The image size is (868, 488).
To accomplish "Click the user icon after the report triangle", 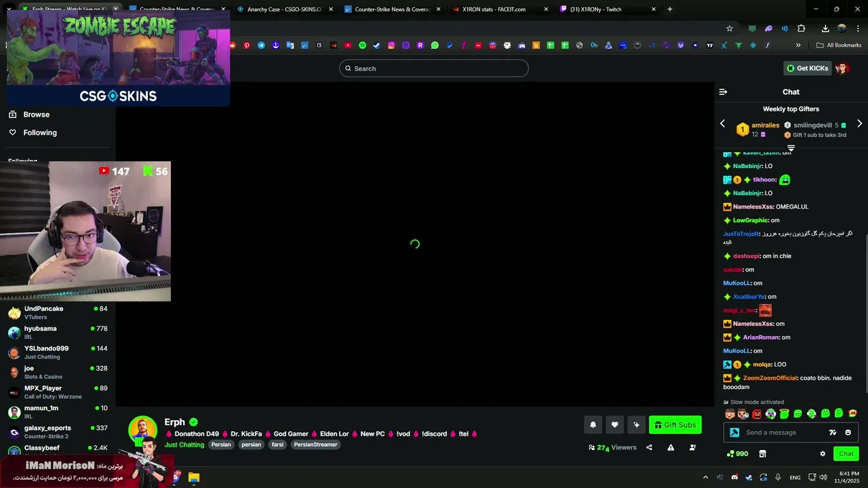I will pyautogui.click(x=692, y=447).
